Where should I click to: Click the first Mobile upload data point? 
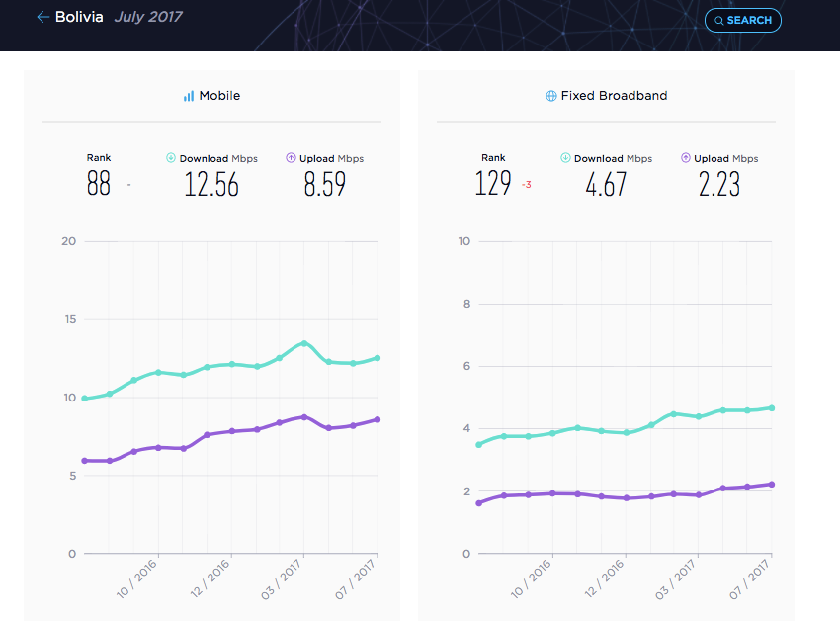85,461
